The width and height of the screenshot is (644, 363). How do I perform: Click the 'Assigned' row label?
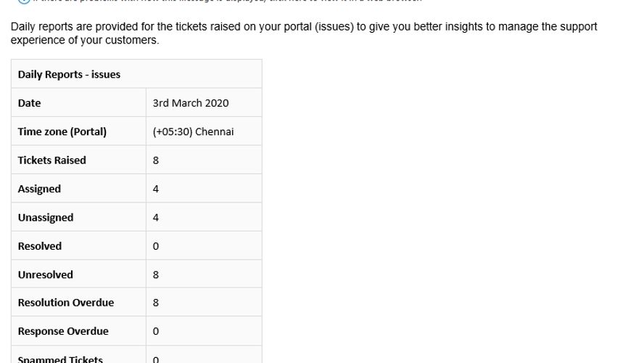point(39,189)
